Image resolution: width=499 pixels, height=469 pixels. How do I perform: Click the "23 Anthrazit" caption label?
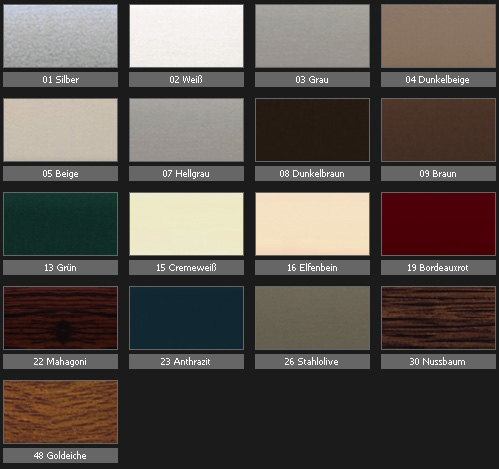click(x=186, y=362)
